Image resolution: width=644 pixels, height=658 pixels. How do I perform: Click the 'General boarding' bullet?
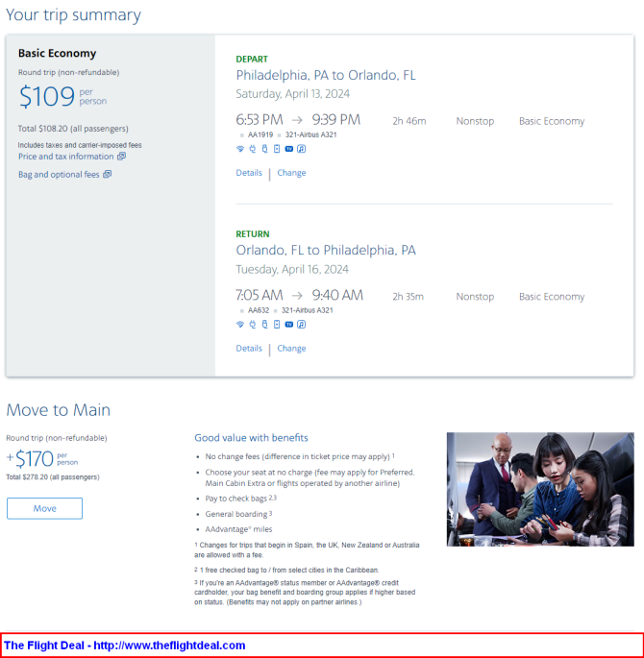coord(238,514)
